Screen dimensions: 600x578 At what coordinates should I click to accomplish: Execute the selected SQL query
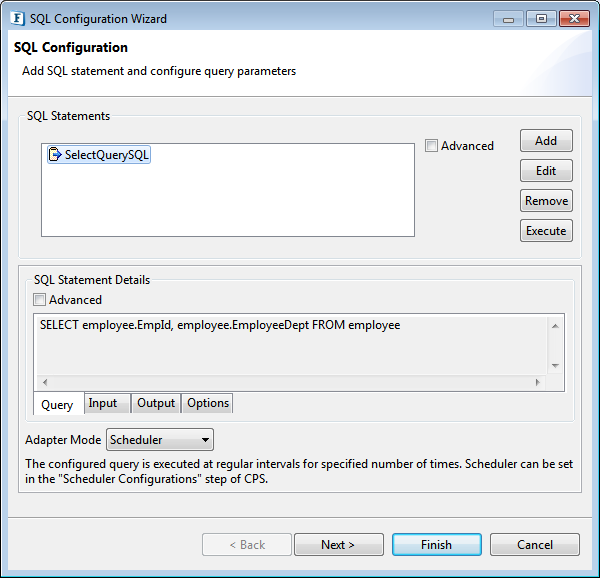(546, 231)
